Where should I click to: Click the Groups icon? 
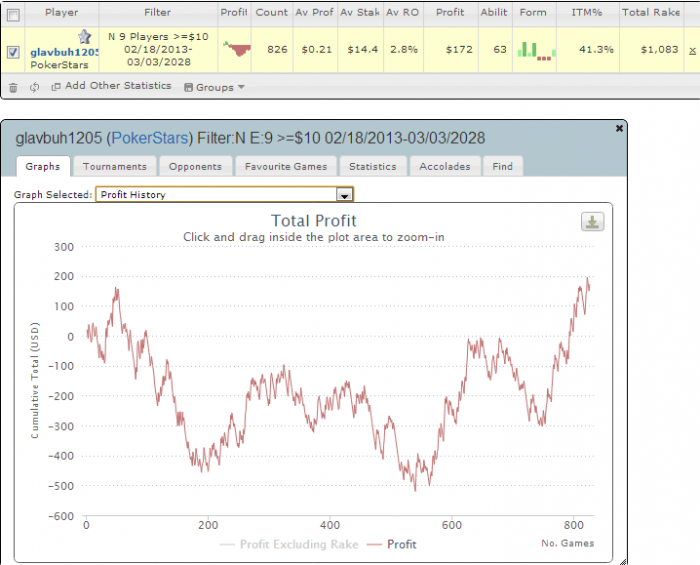(x=188, y=87)
